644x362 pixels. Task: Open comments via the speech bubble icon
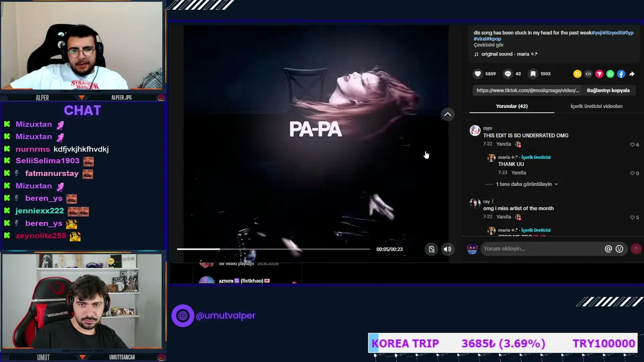pyautogui.click(x=508, y=74)
